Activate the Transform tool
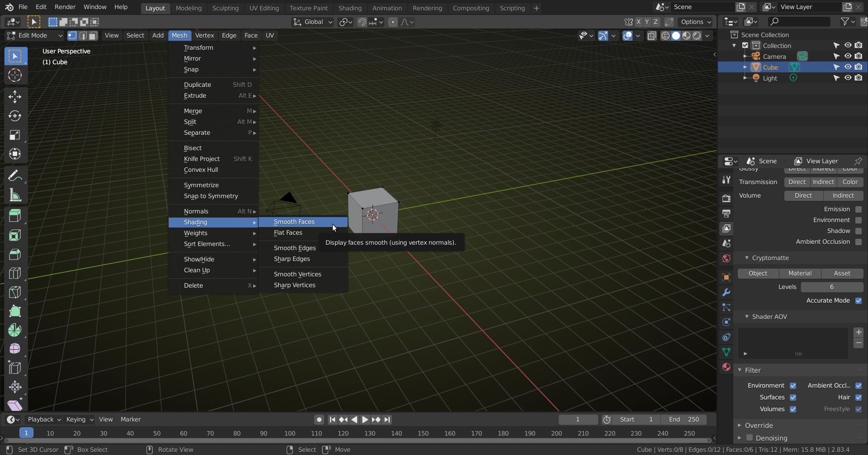The image size is (868, 455). coord(15,154)
